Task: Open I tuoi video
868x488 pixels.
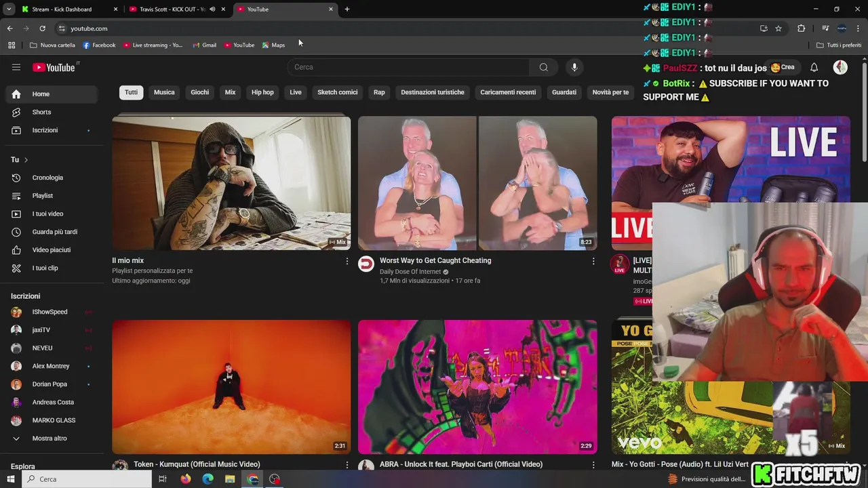Action: tap(52, 213)
